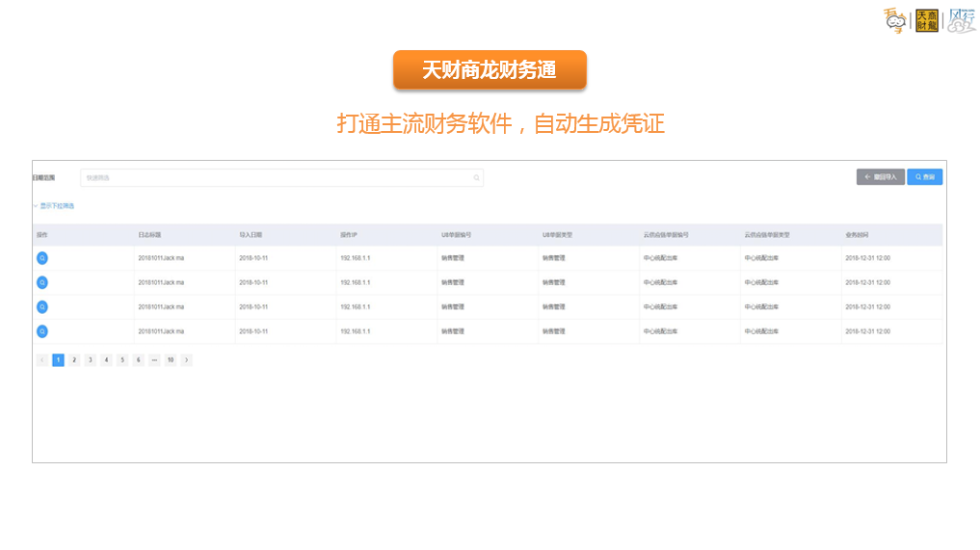The width and height of the screenshot is (980, 550).
Task: Click the 云供应链单据类型 column header
Action: (767, 235)
